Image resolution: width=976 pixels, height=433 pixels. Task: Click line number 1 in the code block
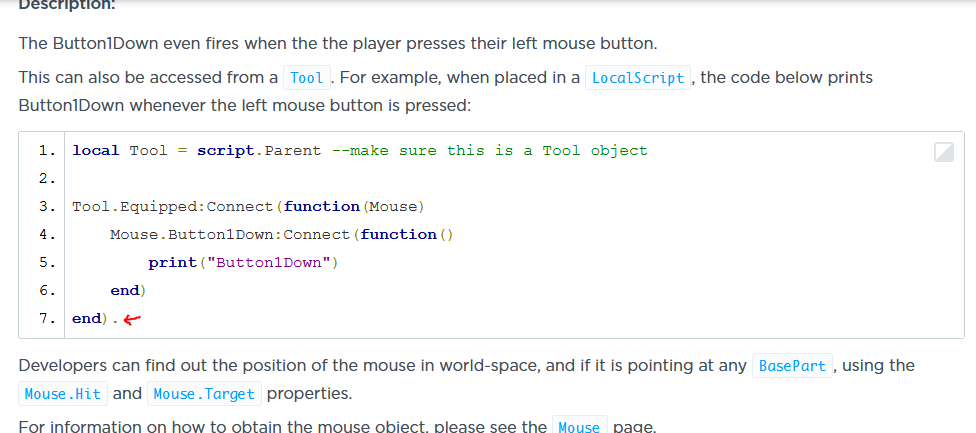coord(46,151)
